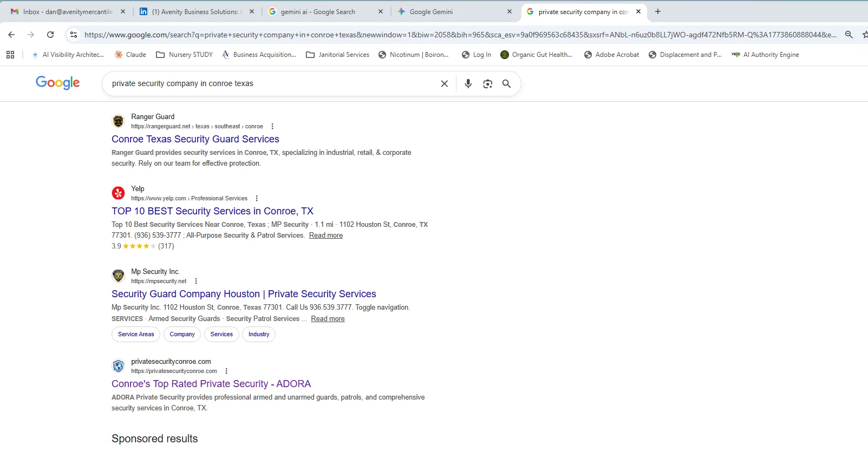
Task: Open Nicotinum Boiron bookmark
Action: 414,55
